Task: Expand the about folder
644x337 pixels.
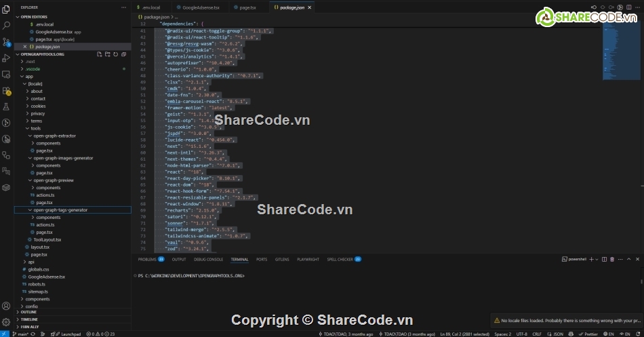Action: click(x=37, y=92)
